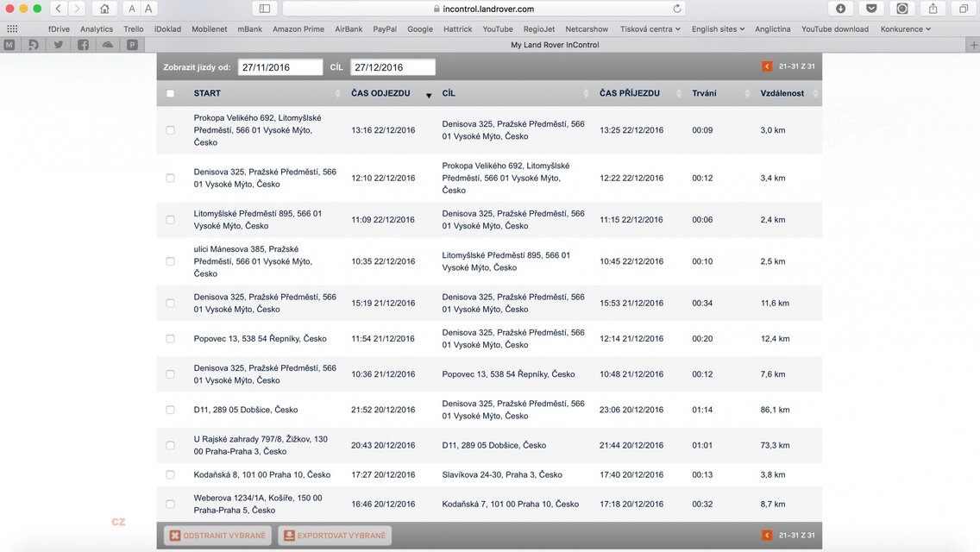Select the trip from D11 Dobšice

pos(170,410)
